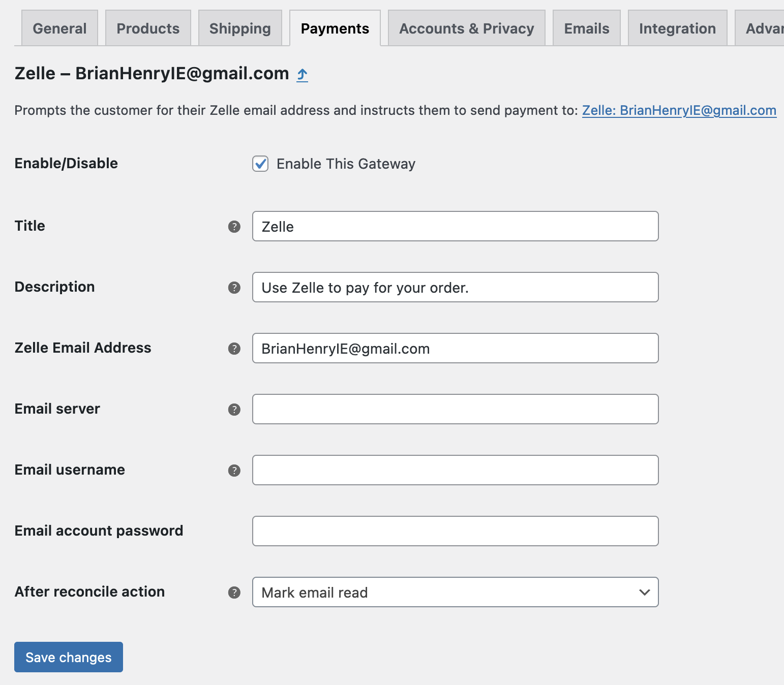The height and width of the screenshot is (685, 784).
Task: Open the partially visible Advanced tab
Action: pyautogui.click(x=761, y=28)
